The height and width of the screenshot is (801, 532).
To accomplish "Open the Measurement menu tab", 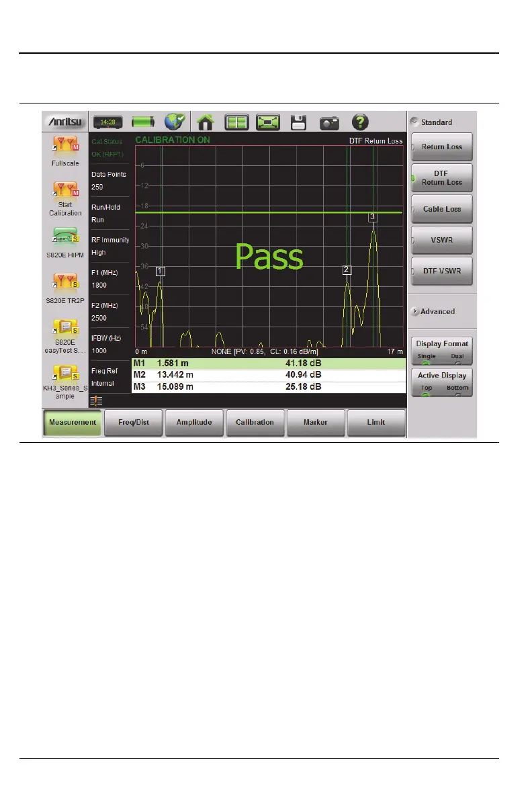I will click(73, 423).
